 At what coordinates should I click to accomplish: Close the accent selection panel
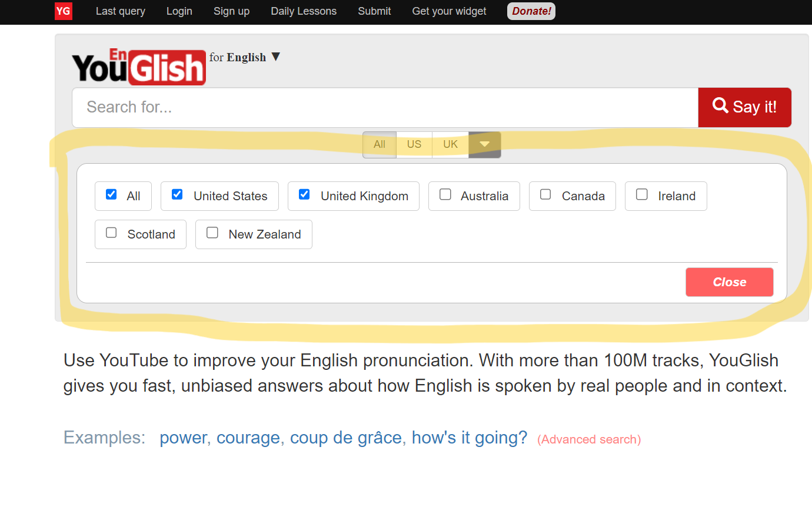729,282
